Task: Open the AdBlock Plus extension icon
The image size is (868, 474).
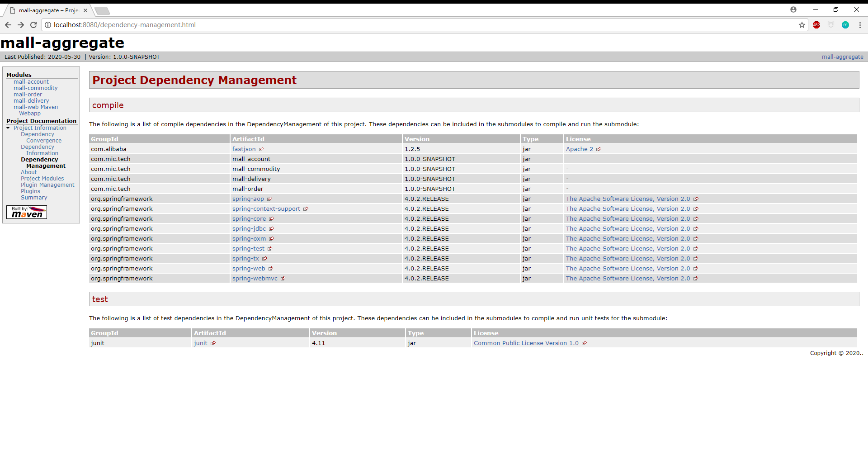Action: pyautogui.click(x=816, y=25)
